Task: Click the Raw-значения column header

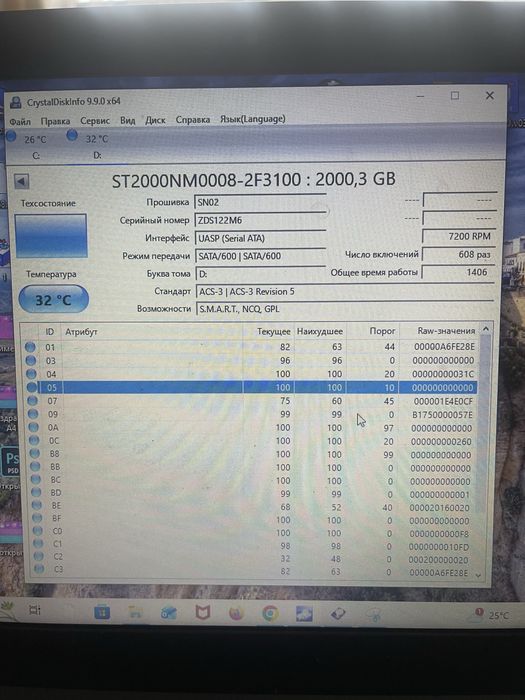Action: [x=446, y=331]
